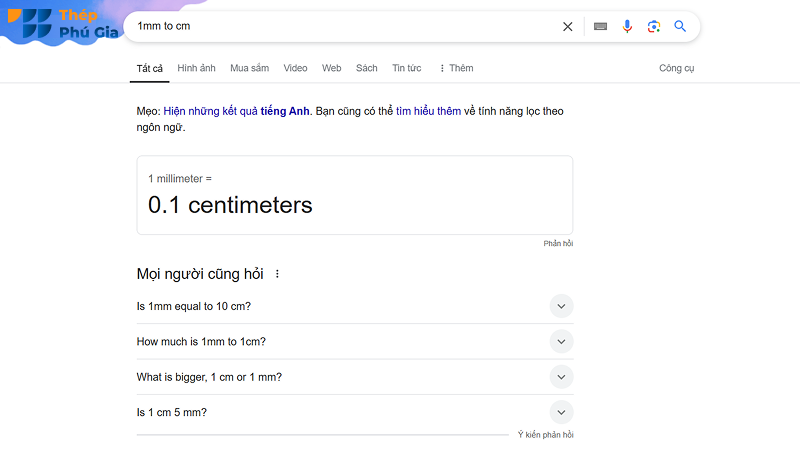Start voice search with microphone icon

pyautogui.click(x=627, y=27)
